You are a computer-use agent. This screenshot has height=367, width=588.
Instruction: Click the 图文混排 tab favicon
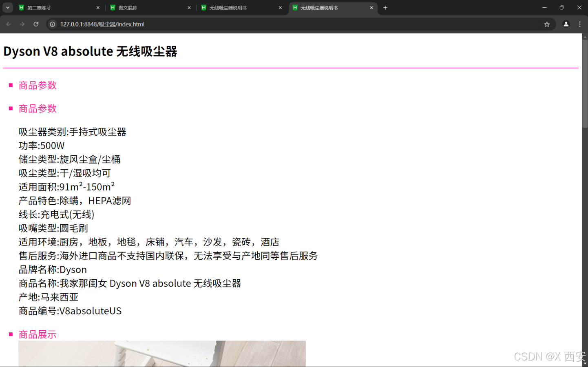click(113, 8)
